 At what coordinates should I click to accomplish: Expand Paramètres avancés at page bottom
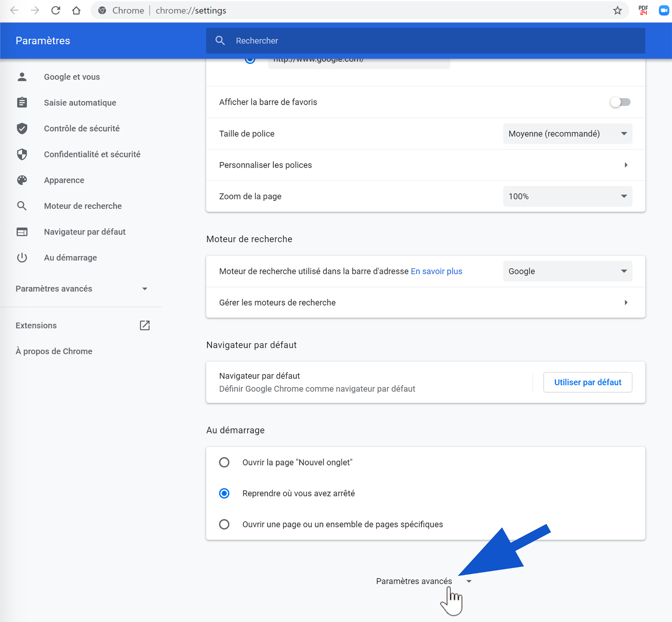tap(424, 581)
